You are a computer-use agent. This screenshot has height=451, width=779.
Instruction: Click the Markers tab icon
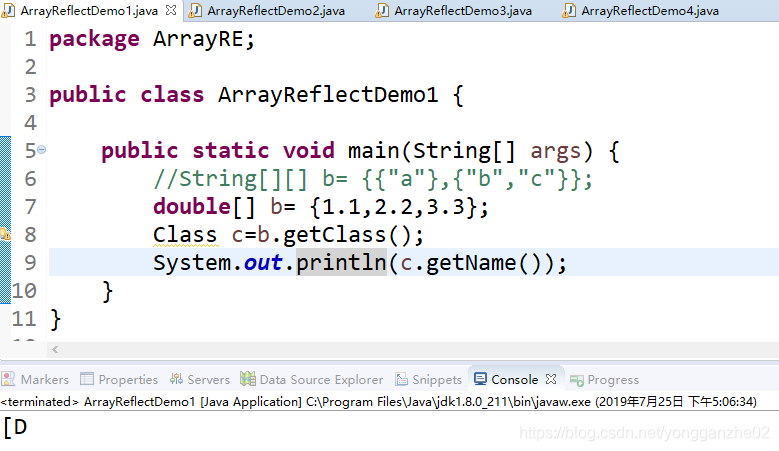[x=8, y=379]
